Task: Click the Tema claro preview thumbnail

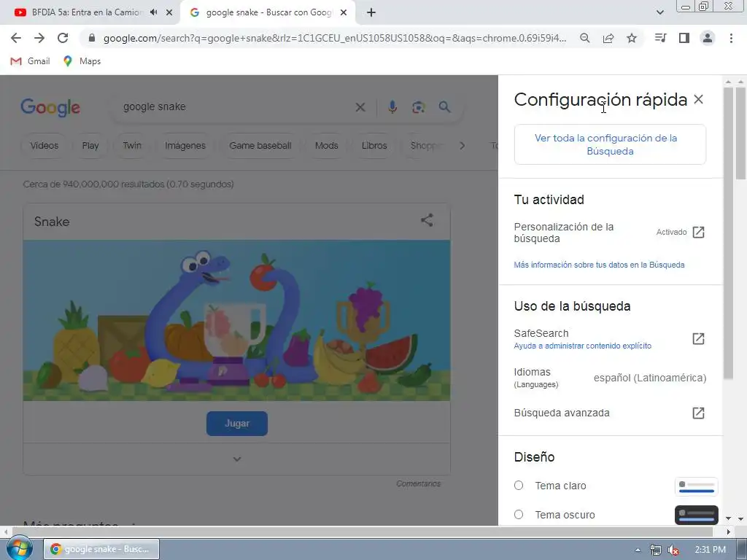Action: coord(697,486)
